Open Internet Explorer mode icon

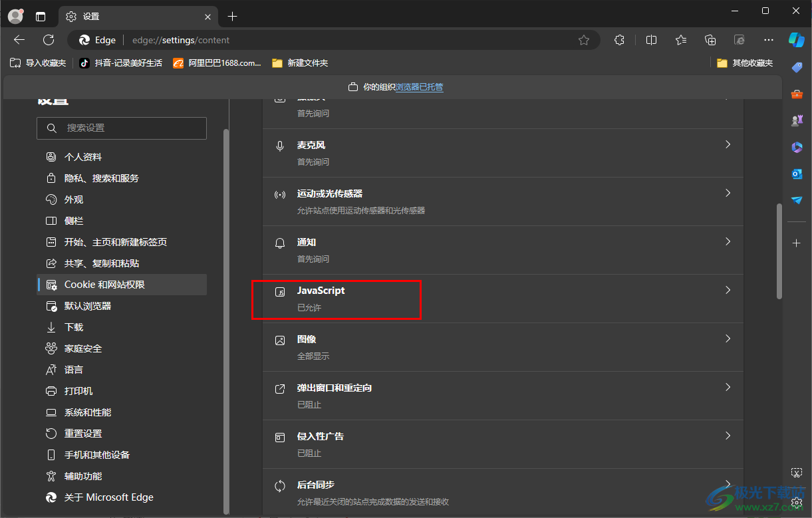[x=740, y=40]
